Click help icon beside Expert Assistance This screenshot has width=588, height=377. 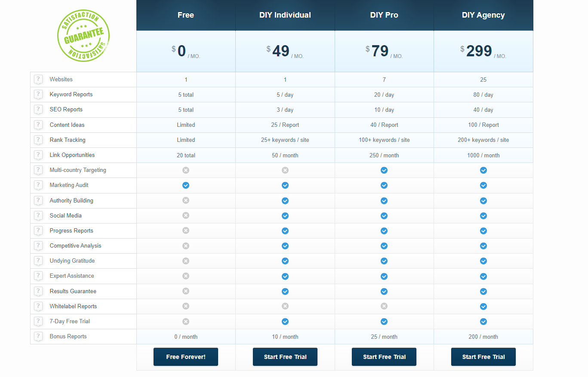pyautogui.click(x=38, y=276)
